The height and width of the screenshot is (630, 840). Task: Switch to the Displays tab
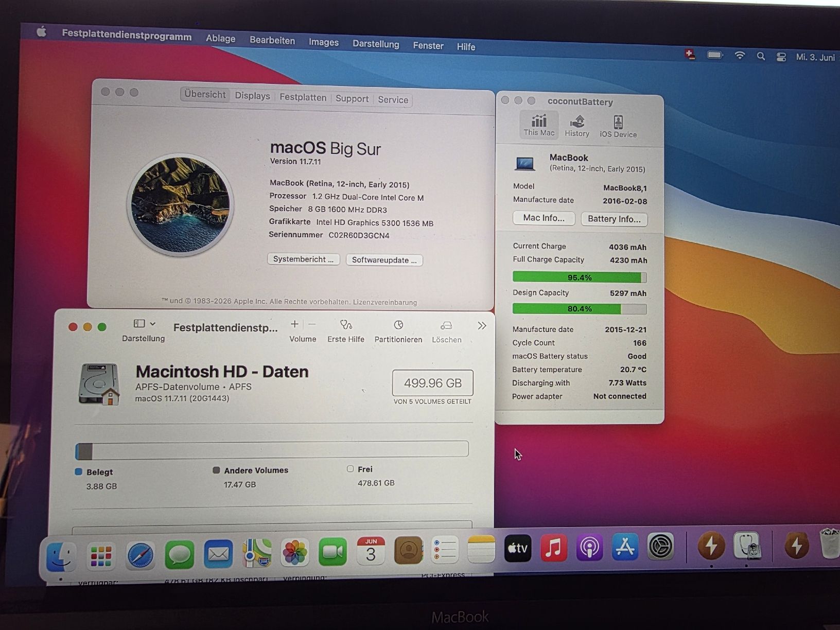click(252, 96)
